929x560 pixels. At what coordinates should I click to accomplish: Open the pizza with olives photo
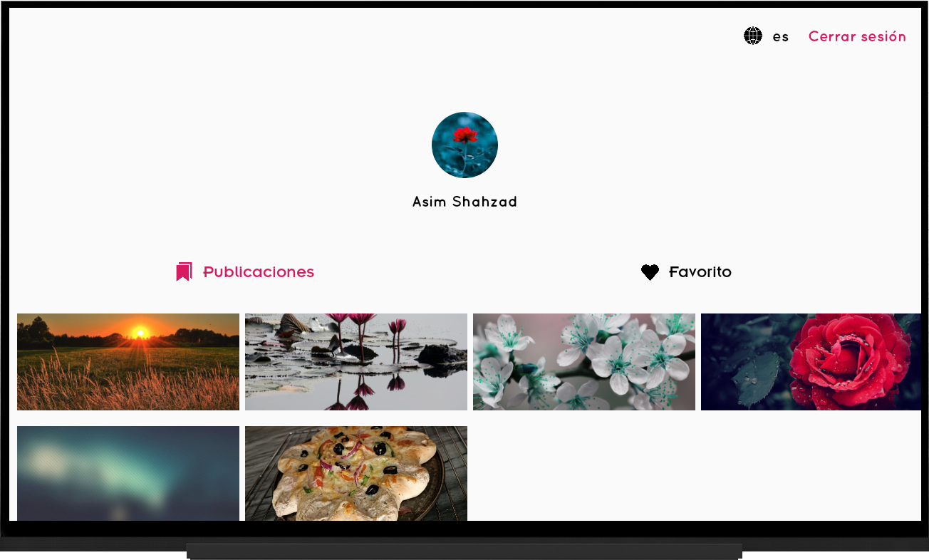[356, 473]
